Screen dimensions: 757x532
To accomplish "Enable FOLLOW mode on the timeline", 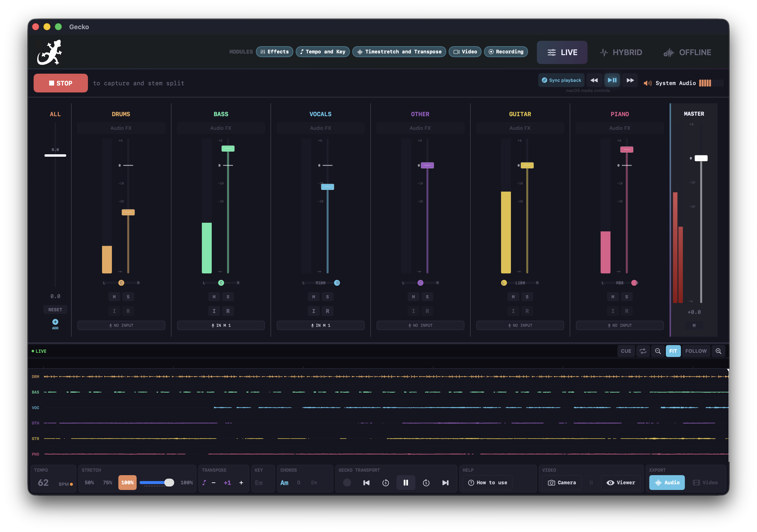I will [696, 351].
